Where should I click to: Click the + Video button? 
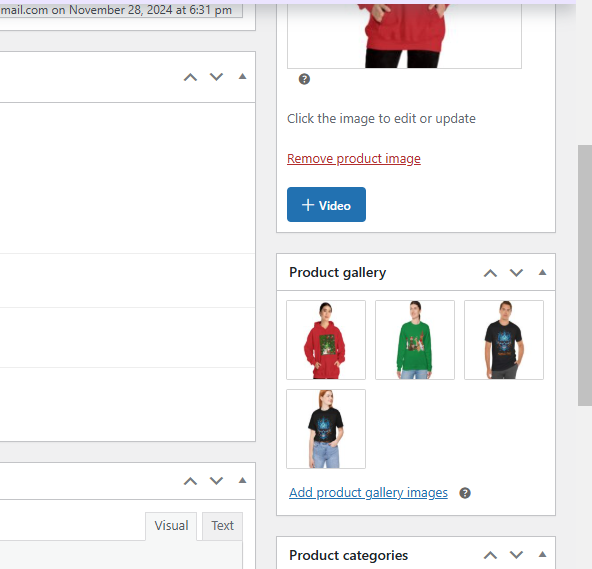[326, 204]
